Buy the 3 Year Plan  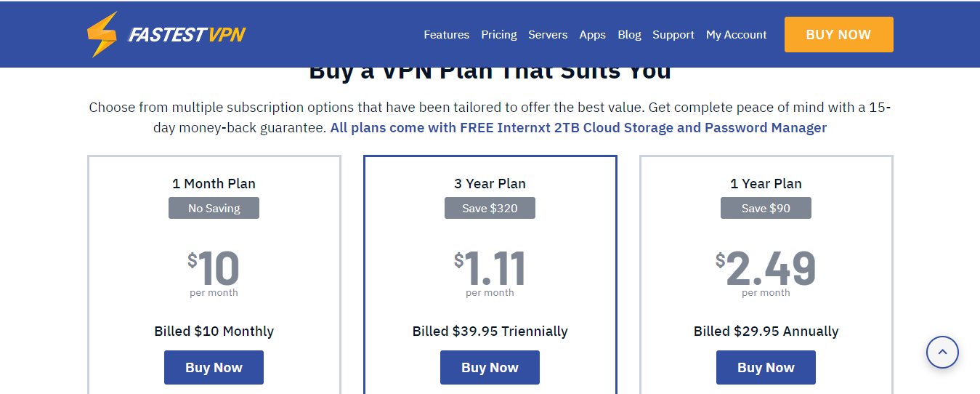point(490,367)
